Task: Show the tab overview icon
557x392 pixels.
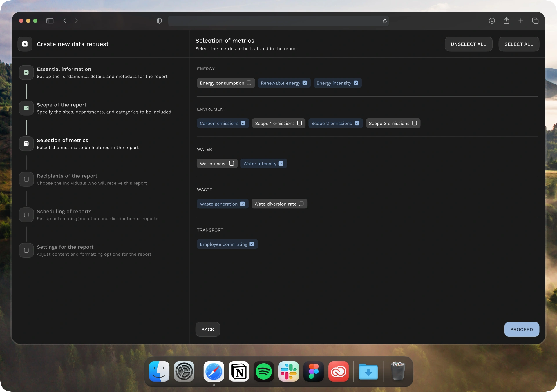Action: pos(535,21)
